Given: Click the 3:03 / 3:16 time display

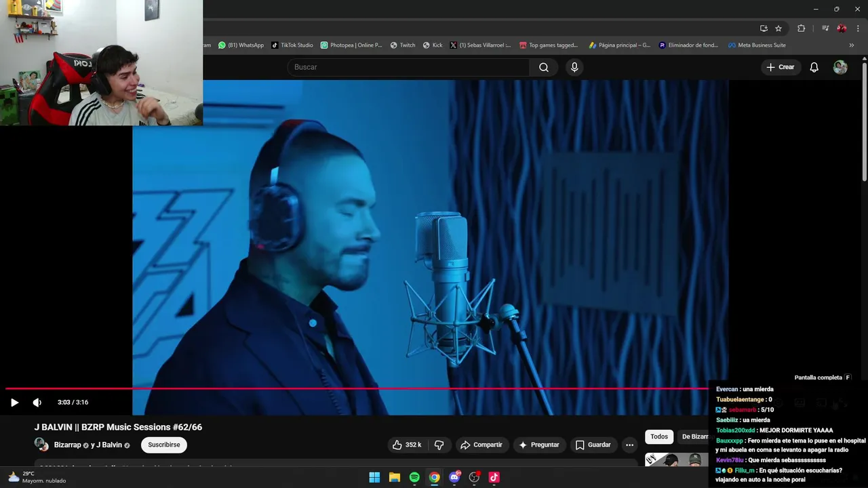Looking at the screenshot, I should click(x=73, y=403).
